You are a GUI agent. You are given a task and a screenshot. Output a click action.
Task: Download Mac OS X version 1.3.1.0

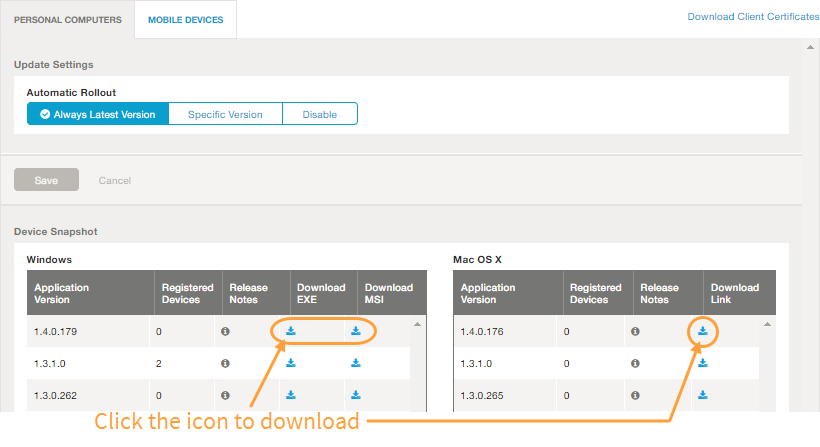(703, 363)
